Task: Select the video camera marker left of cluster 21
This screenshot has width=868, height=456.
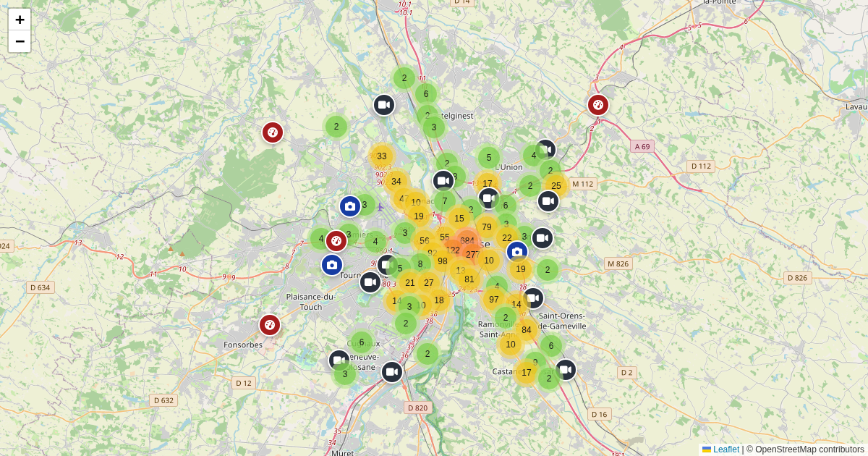Action: pyautogui.click(x=370, y=282)
